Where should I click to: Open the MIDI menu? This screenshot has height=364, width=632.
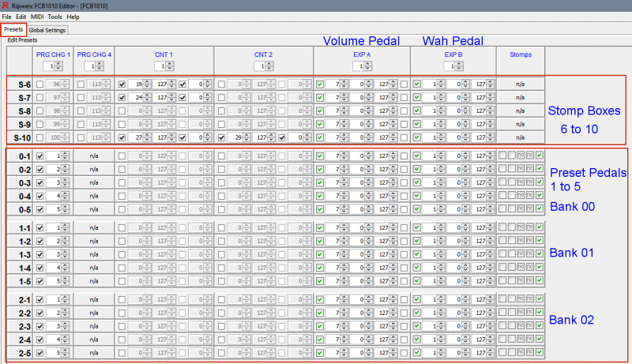(x=36, y=16)
